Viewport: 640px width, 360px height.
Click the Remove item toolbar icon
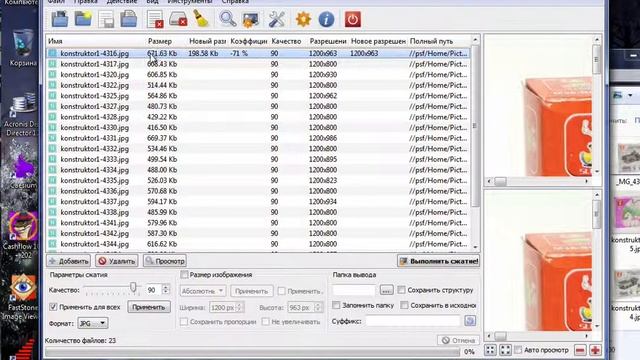[155, 19]
